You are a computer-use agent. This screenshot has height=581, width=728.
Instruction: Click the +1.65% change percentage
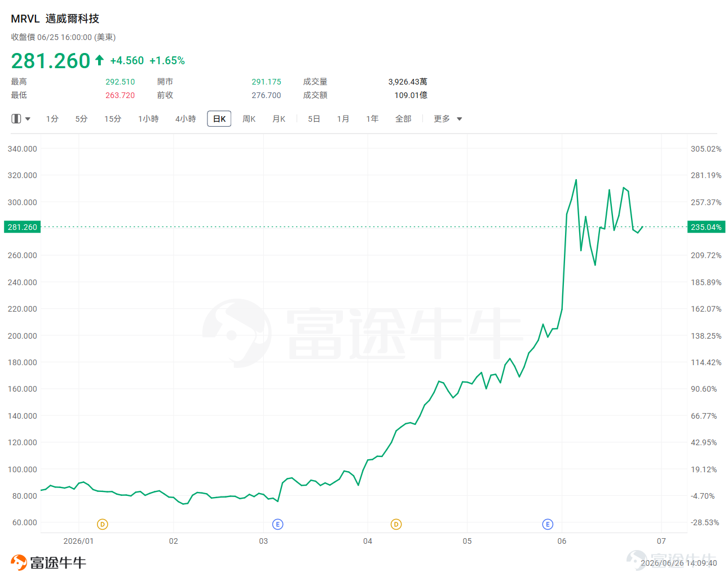pyautogui.click(x=167, y=60)
